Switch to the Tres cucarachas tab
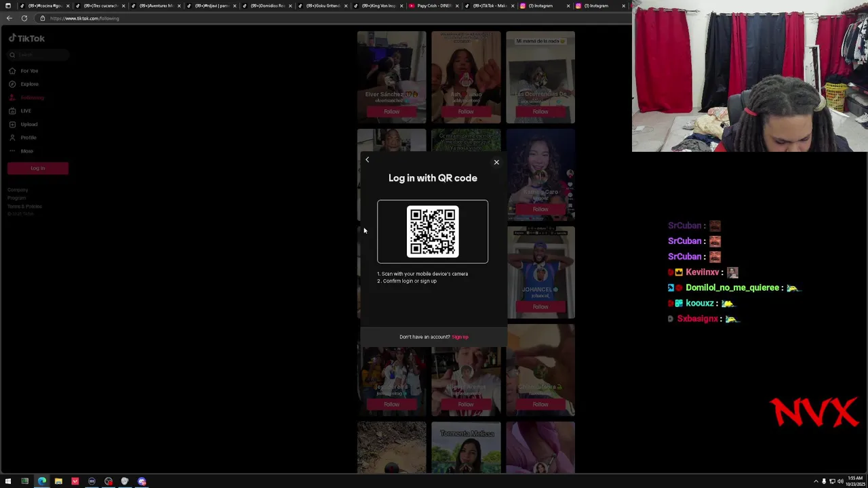 pos(100,5)
